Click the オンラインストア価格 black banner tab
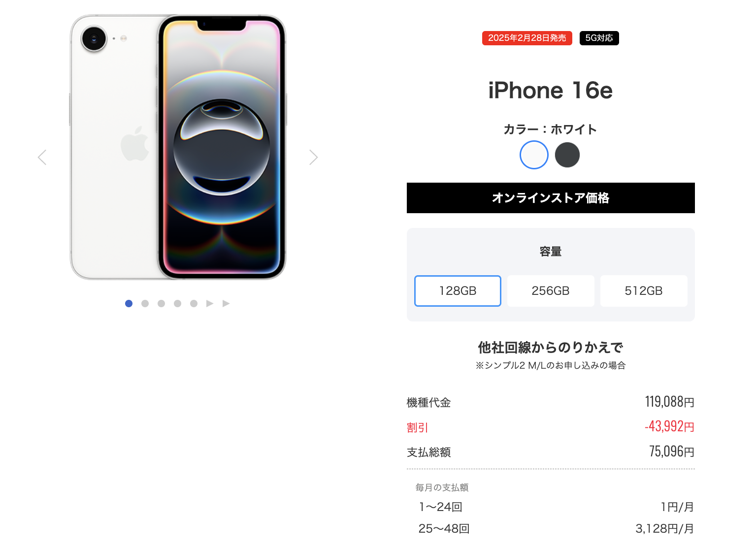 551,198
